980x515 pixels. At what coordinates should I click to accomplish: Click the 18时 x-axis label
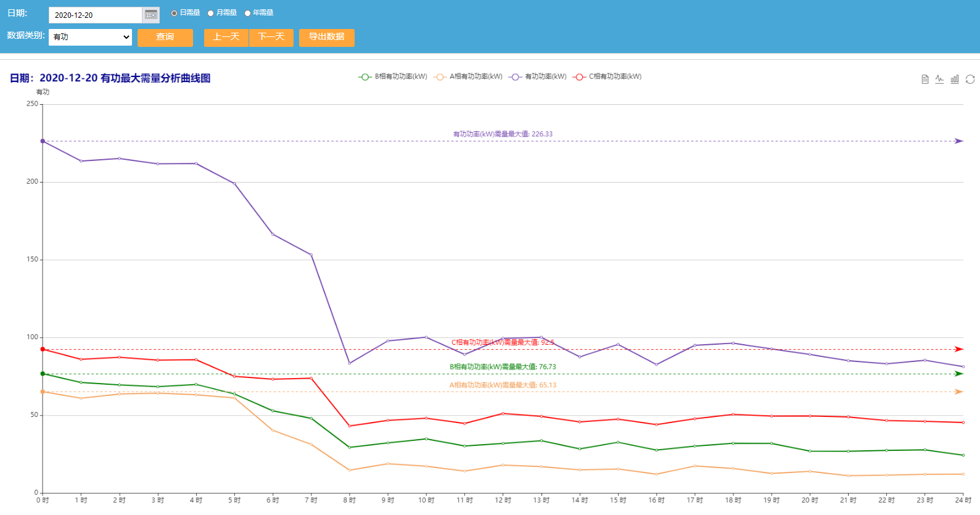733,500
